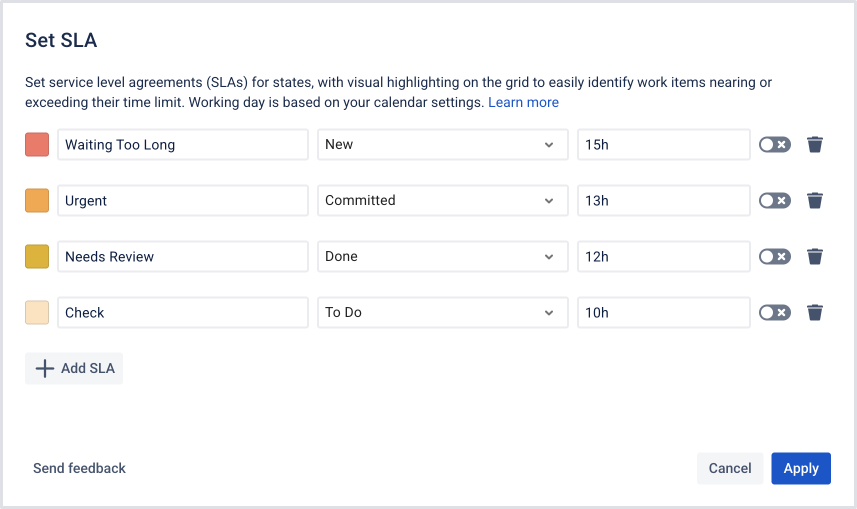Cancel the Set SLA dialog
The width and height of the screenshot is (857, 509).
[730, 468]
